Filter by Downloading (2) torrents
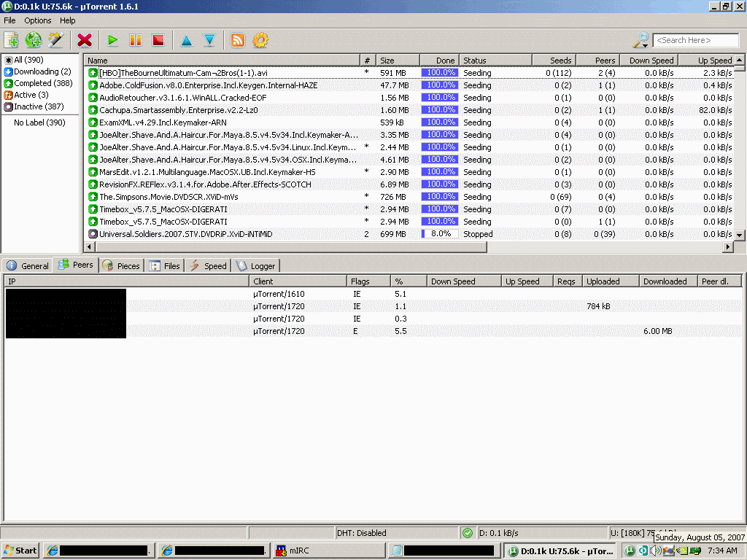 coord(38,71)
